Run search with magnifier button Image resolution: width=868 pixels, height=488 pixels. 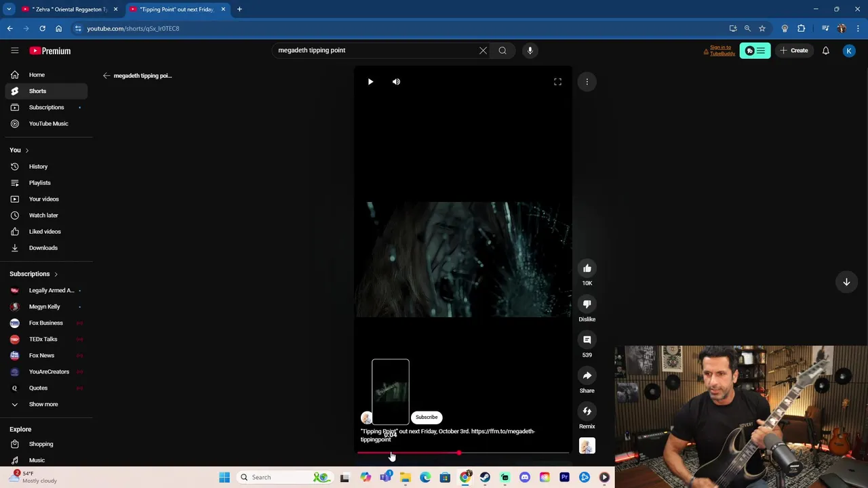[502, 50]
